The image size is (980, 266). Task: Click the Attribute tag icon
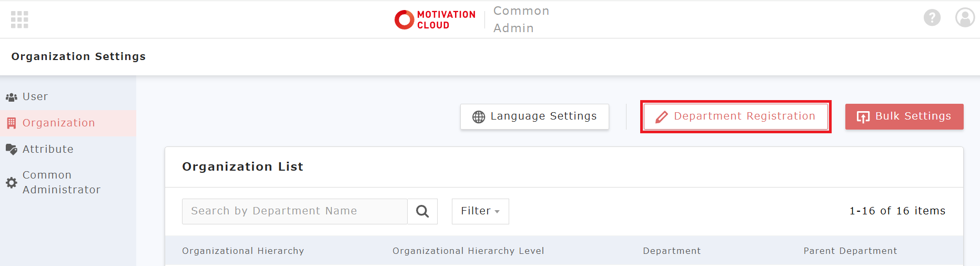click(x=12, y=150)
